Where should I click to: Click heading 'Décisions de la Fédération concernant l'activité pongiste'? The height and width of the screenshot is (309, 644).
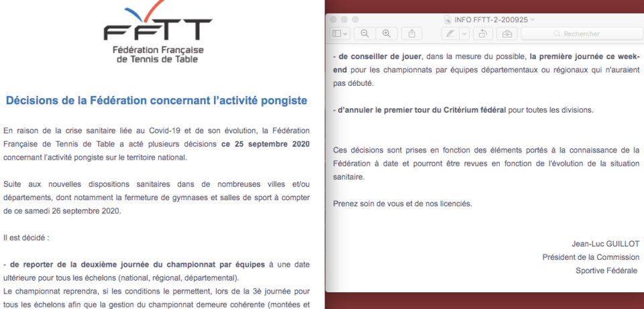point(156,101)
